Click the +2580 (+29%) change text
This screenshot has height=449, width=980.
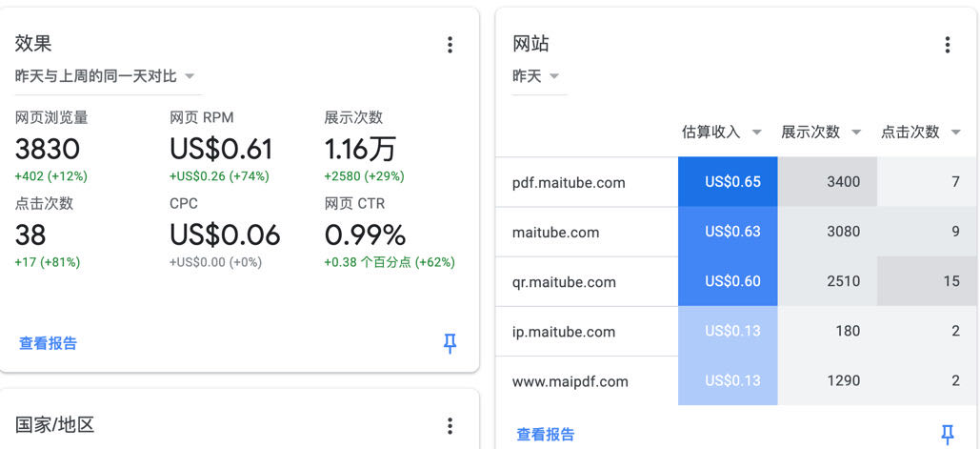(x=365, y=176)
